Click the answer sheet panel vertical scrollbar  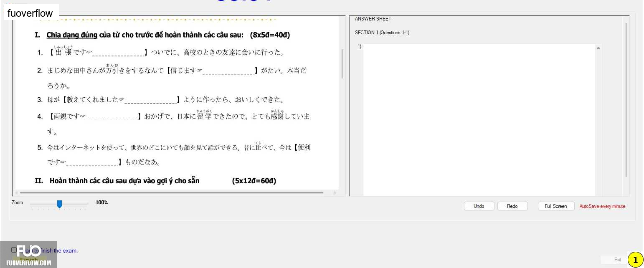pos(626,100)
